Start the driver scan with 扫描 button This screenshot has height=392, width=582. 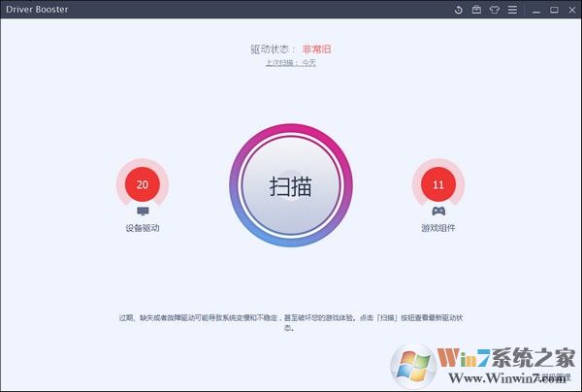coord(291,185)
